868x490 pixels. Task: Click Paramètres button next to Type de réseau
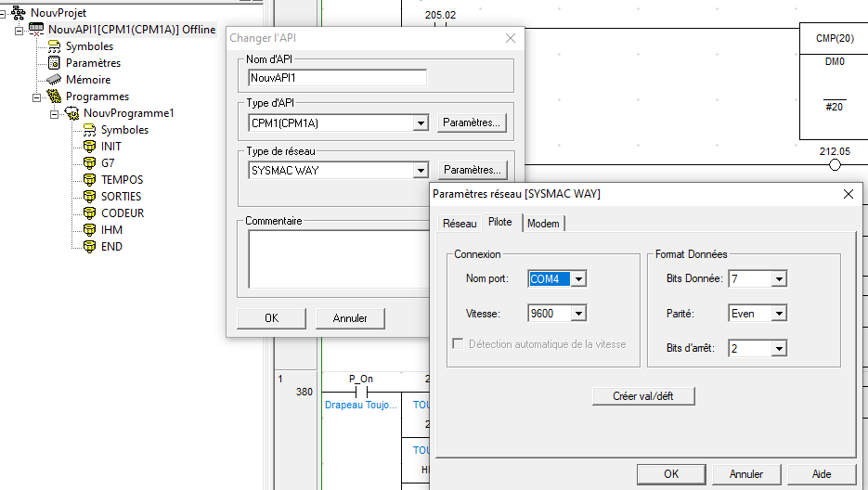473,170
